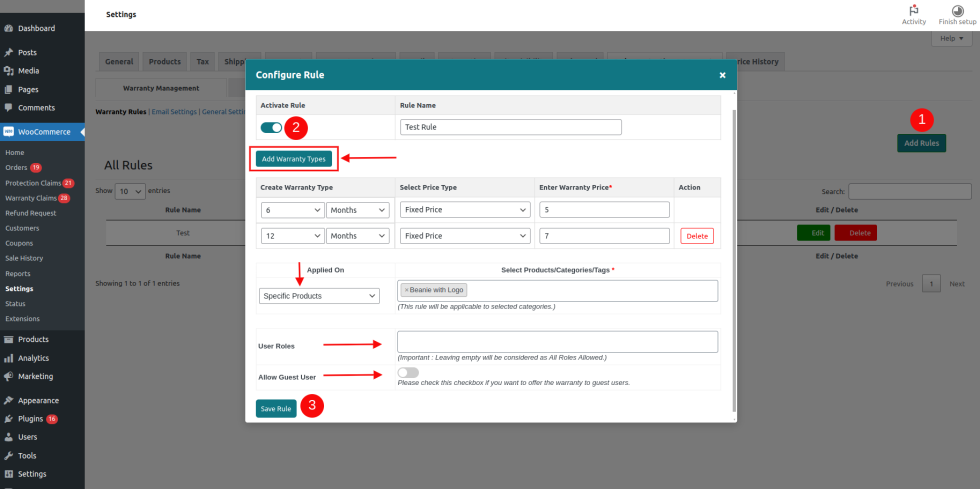Close the Configure Rule dialog
The image size is (980, 489).
722,75
